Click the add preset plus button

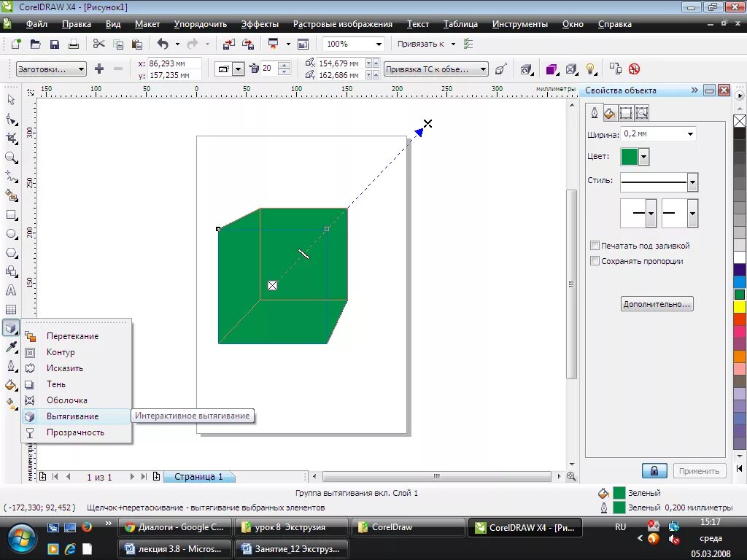pyautogui.click(x=99, y=69)
